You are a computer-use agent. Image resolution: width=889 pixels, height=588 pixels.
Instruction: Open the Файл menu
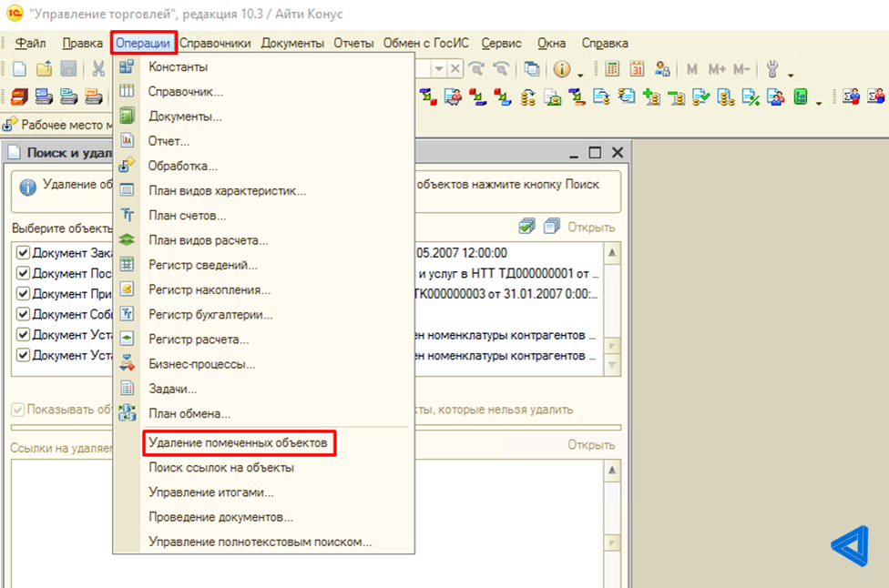pyautogui.click(x=30, y=43)
